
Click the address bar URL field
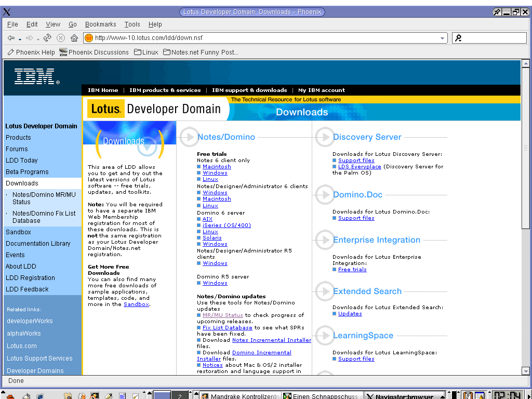[266, 38]
